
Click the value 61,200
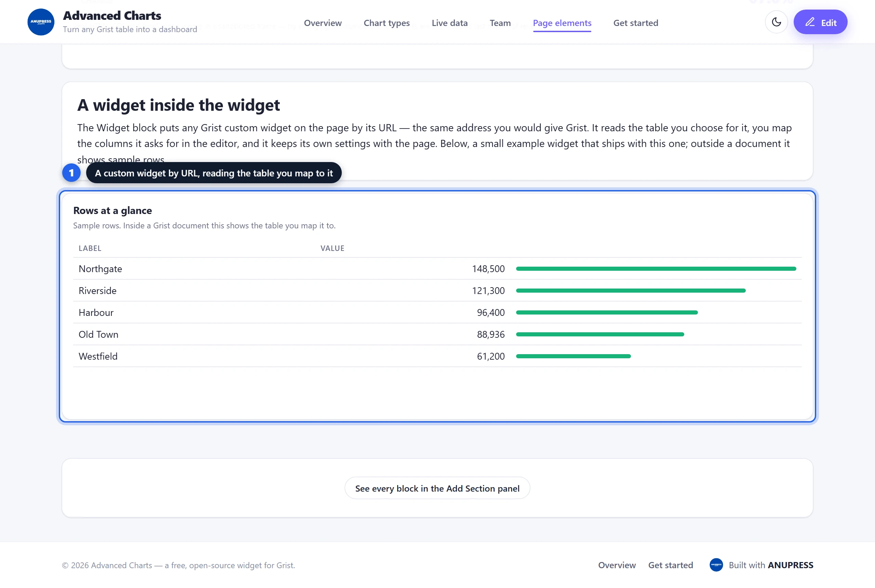click(491, 356)
